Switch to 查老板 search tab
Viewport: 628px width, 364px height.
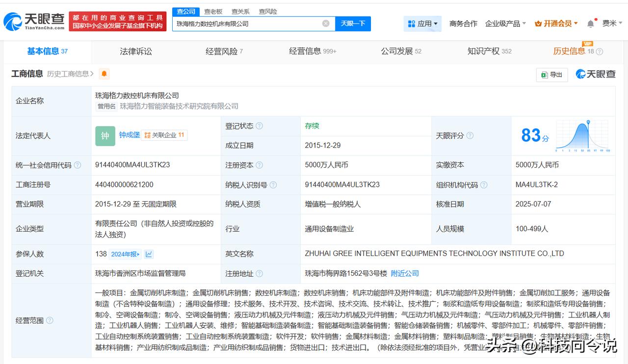click(x=213, y=11)
